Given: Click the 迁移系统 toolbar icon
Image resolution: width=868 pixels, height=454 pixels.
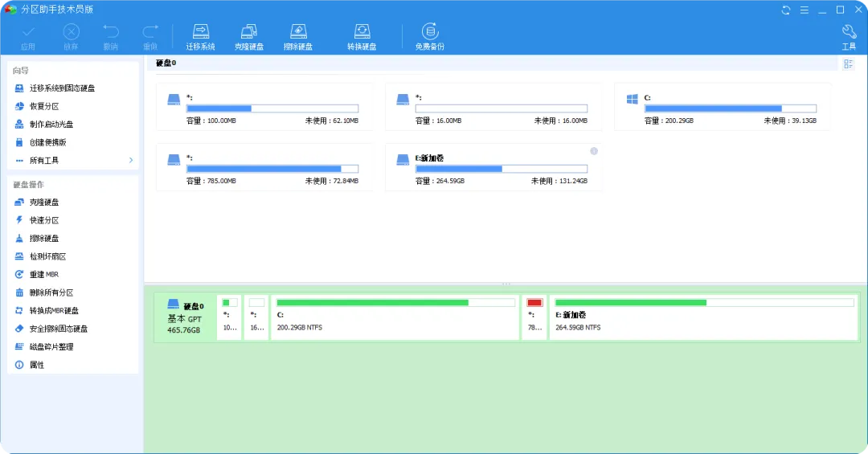Looking at the screenshot, I should tap(200, 37).
